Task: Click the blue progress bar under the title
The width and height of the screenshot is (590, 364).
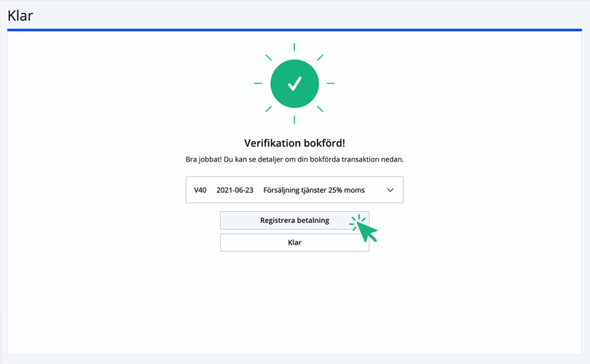Action: tap(294, 31)
